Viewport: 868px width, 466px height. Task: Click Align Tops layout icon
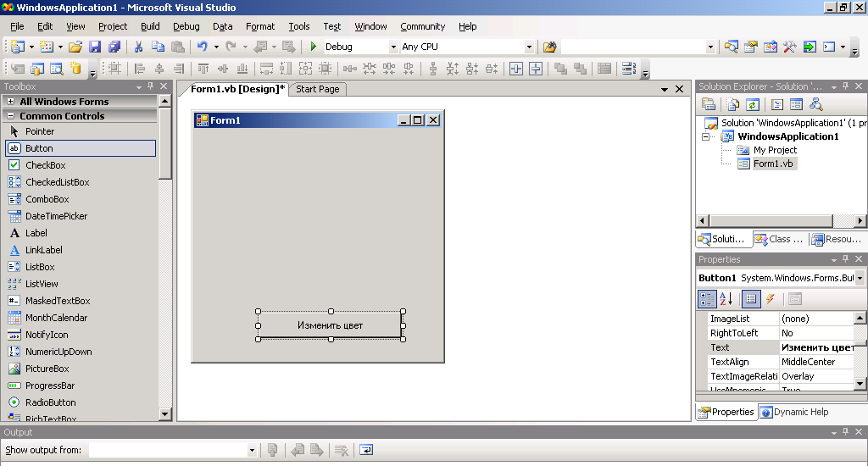(203, 69)
